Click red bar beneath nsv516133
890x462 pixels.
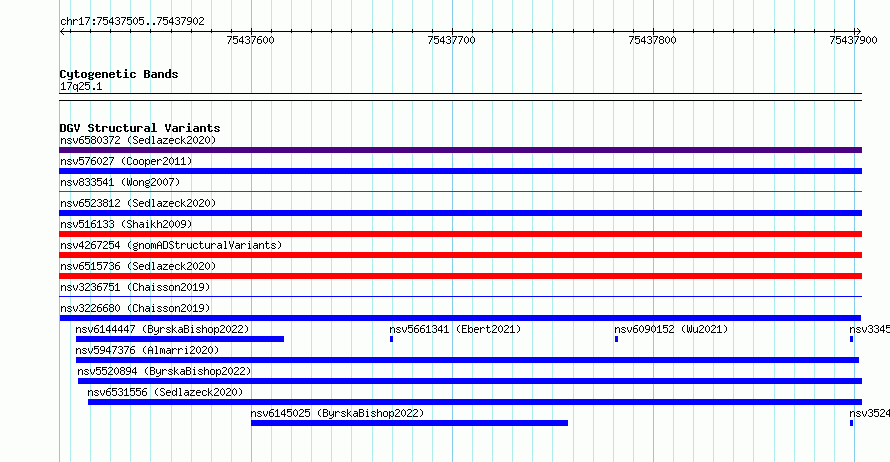point(460,234)
